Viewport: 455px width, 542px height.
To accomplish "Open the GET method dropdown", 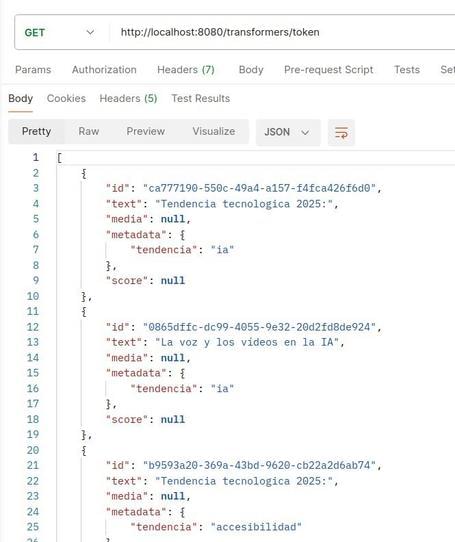I will click(59, 32).
